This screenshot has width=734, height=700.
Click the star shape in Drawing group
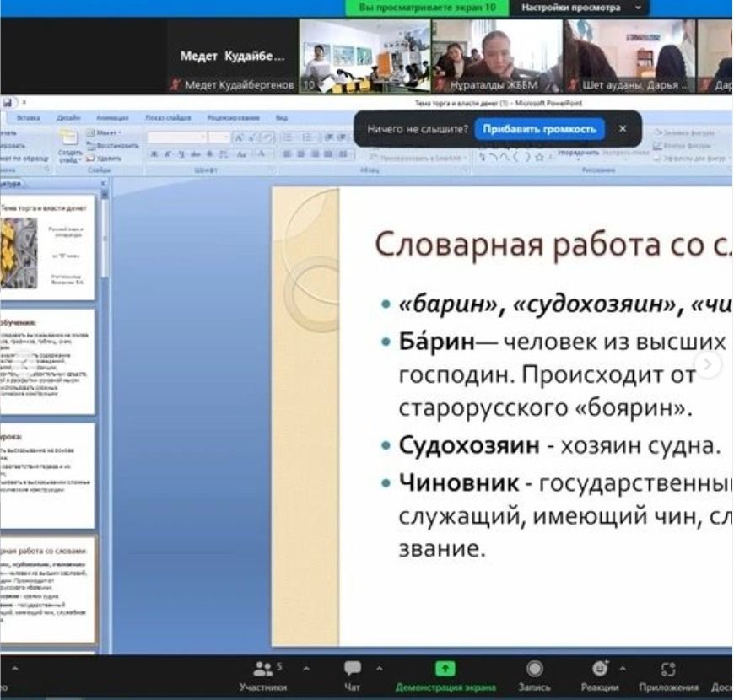(x=538, y=157)
